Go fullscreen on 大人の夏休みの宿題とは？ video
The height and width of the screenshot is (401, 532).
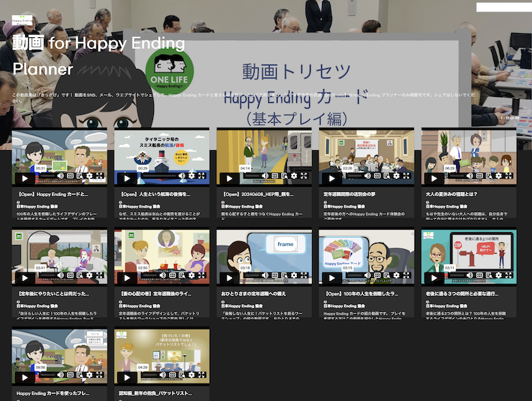coord(508,175)
